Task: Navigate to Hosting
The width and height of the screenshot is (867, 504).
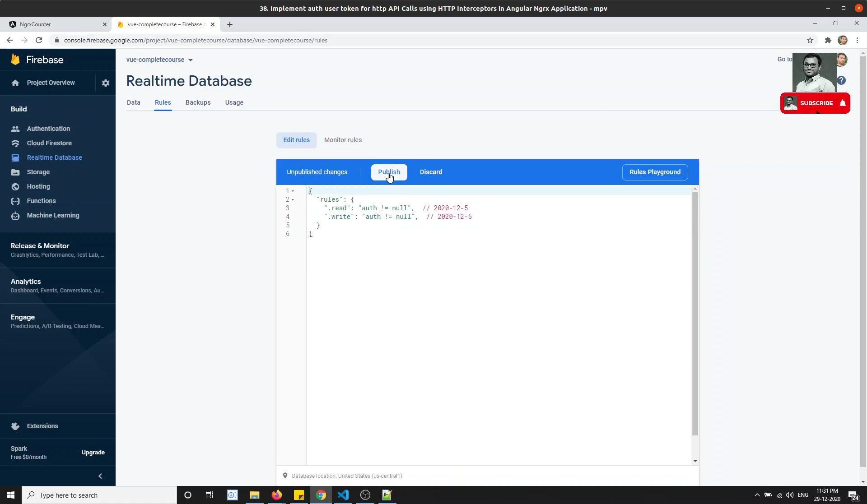Action: [38, 186]
